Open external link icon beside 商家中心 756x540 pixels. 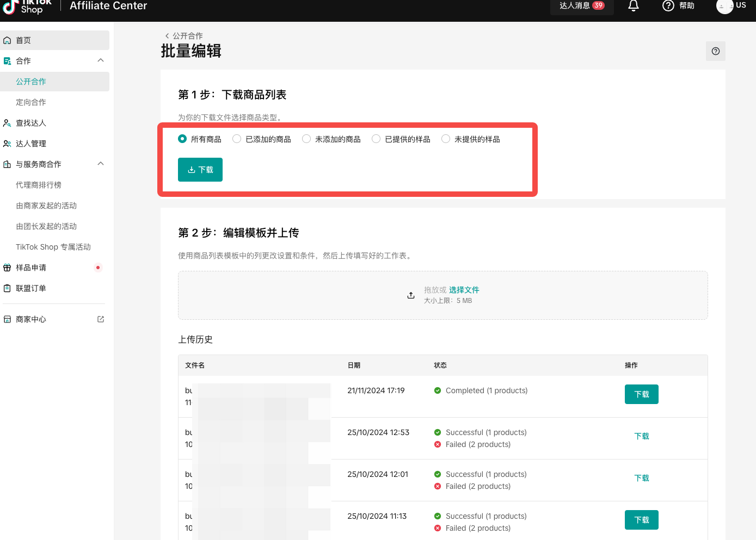[x=101, y=319]
